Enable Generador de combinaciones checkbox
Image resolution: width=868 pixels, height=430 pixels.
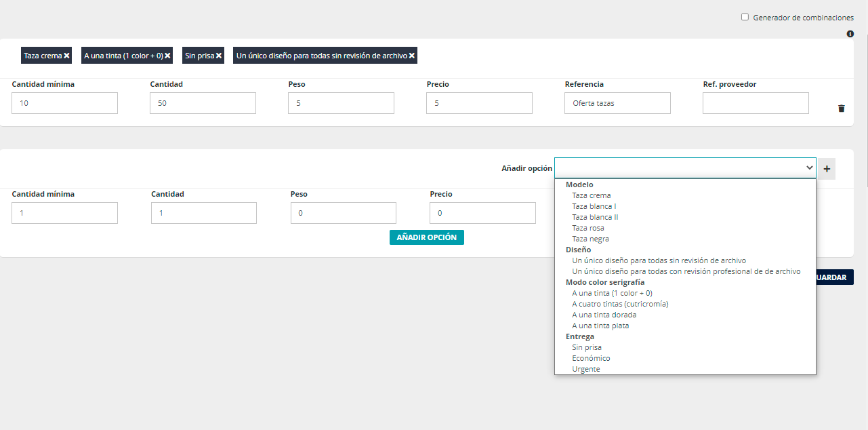tap(745, 18)
